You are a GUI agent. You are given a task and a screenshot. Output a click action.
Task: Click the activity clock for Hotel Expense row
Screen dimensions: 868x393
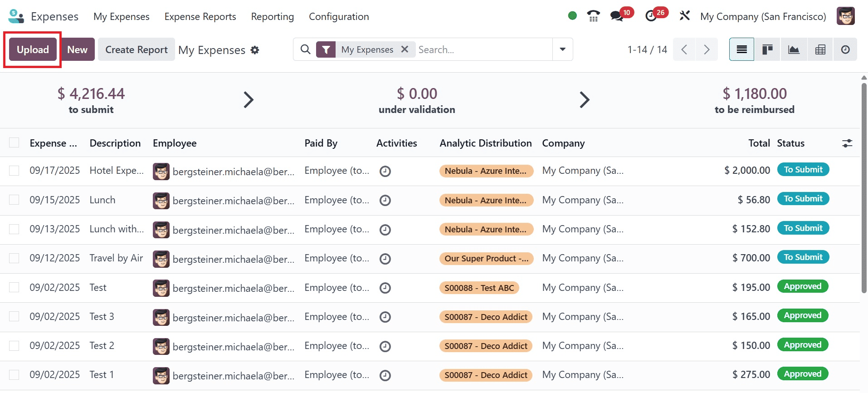point(385,172)
